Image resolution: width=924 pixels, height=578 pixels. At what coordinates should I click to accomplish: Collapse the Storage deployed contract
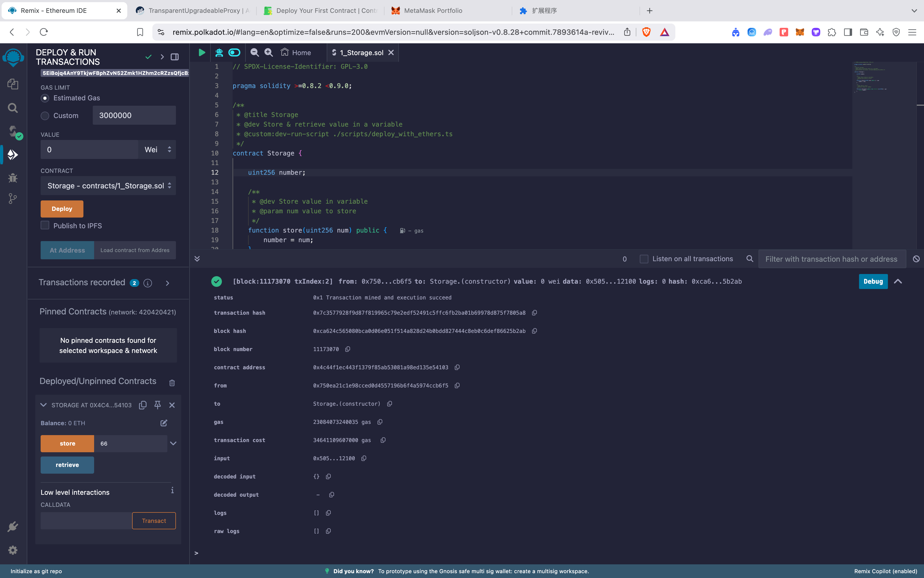click(x=44, y=405)
